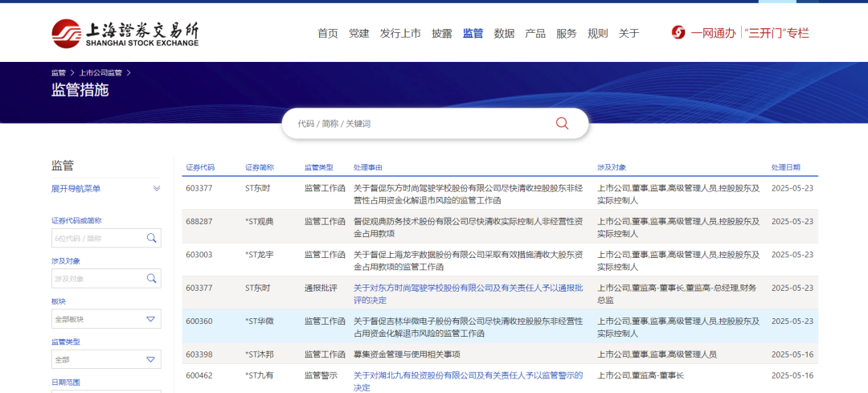The width and height of the screenshot is (868, 393).
Task: Open 关于 menu item
Action: coord(628,33)
